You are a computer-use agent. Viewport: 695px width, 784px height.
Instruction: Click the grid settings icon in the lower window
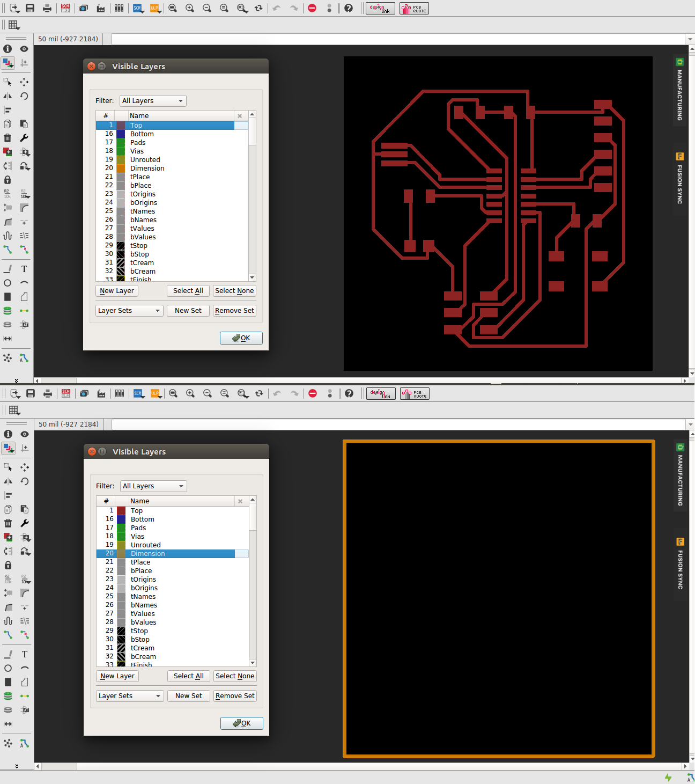(14, 410)
